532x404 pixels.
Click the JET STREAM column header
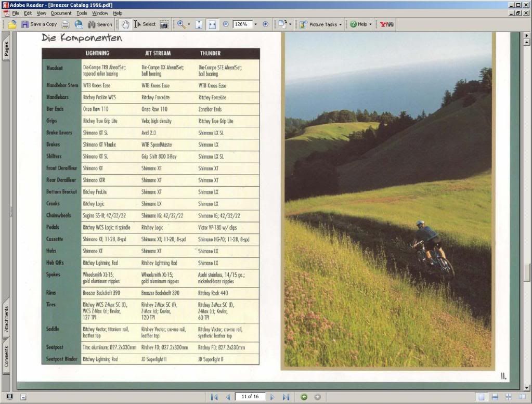158,53
